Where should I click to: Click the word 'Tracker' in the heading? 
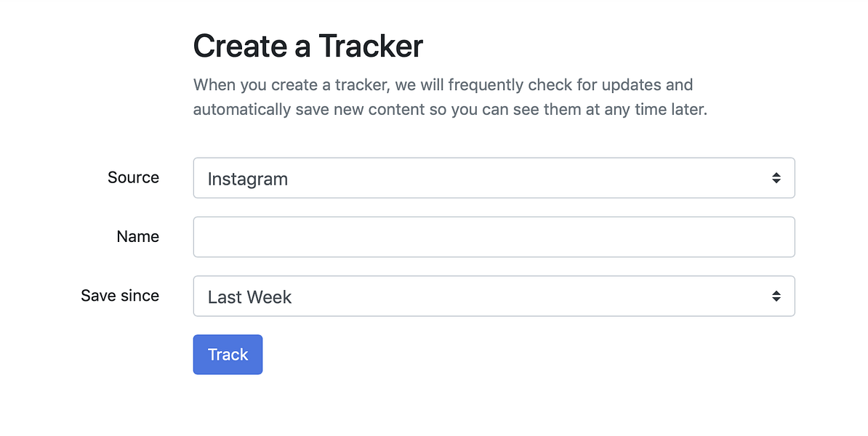tap(371, 47)
